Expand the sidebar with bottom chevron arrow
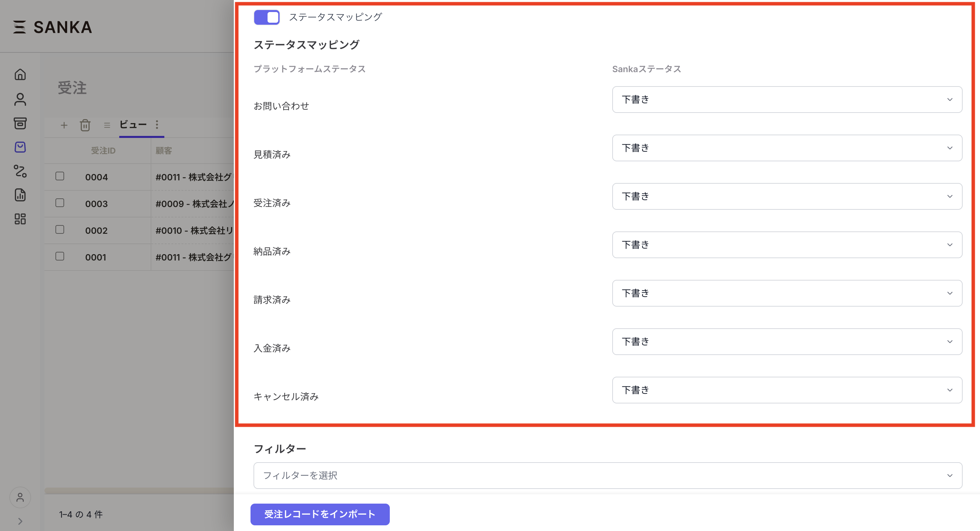The image size is (980, 531). tap(20, 521)
